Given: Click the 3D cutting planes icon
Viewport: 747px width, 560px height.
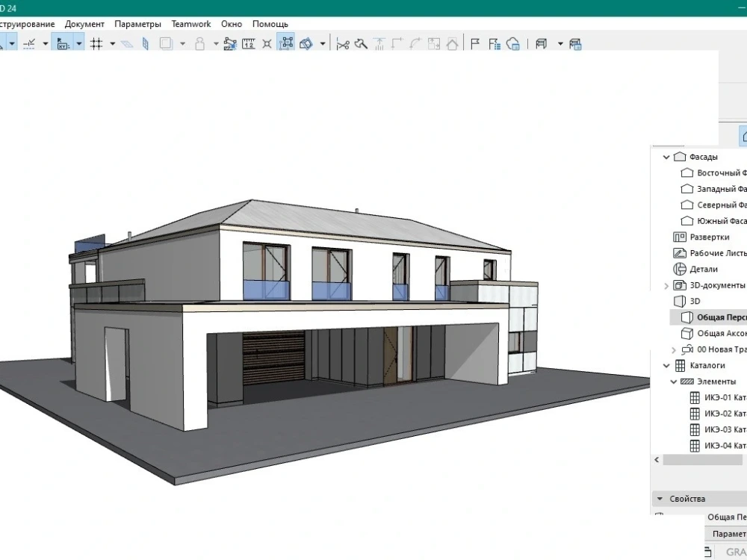Looking at the screenshot, I should (306, 44).
